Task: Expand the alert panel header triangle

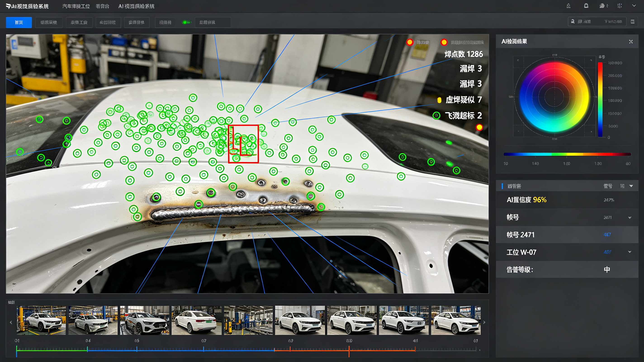Action: coord(631,186)
